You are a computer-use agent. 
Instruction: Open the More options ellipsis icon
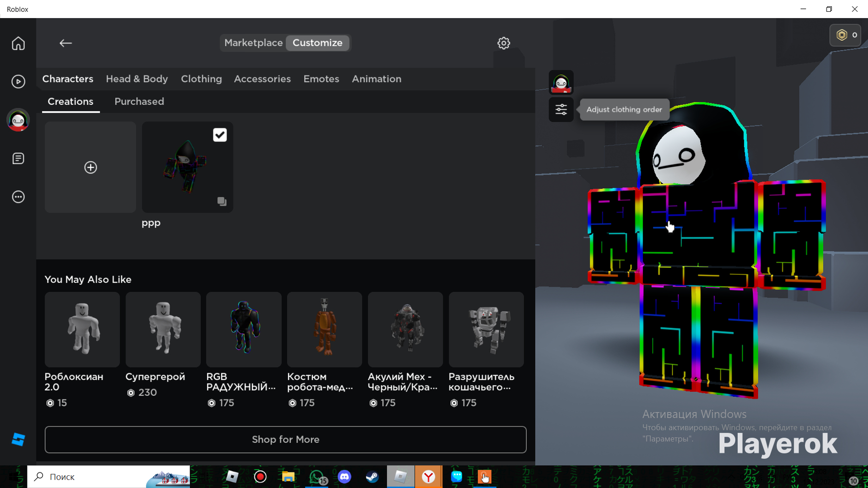(18, 197)
